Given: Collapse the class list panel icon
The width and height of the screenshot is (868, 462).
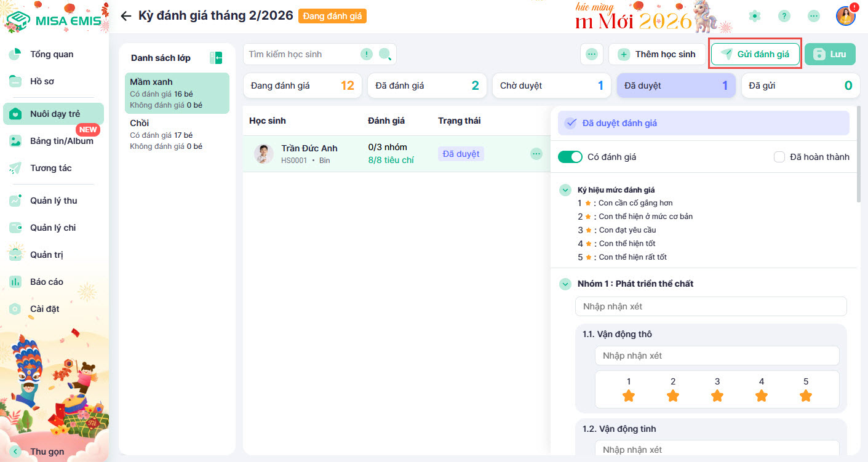Looking at the screenshot, I should 216,58.
